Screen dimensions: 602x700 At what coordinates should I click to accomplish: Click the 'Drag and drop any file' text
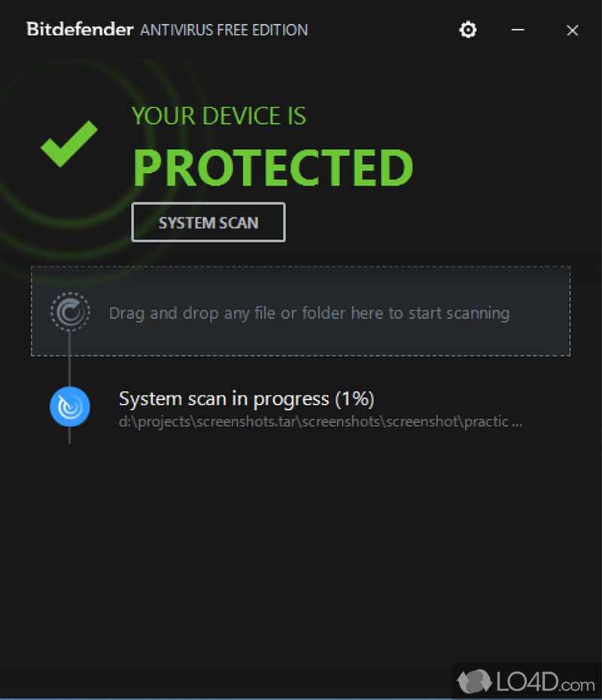pyautogui.click(x=309, y=313)
